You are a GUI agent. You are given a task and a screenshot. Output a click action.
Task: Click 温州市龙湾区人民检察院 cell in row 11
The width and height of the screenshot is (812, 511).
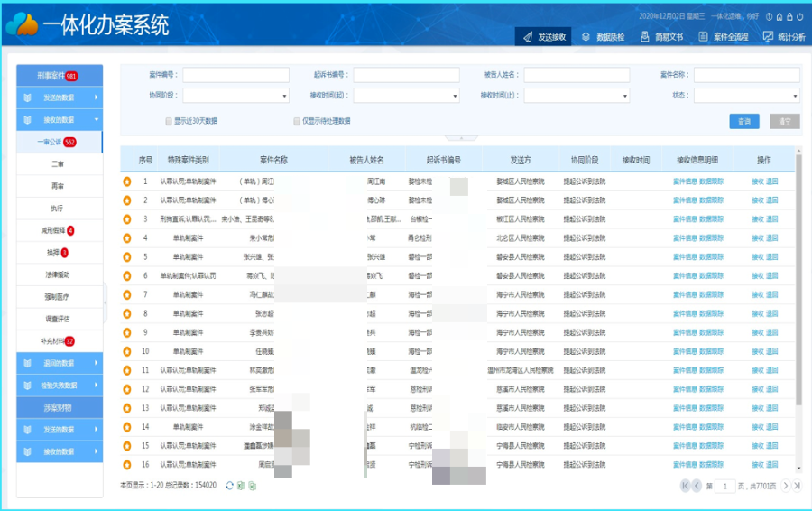coord(521,370)
